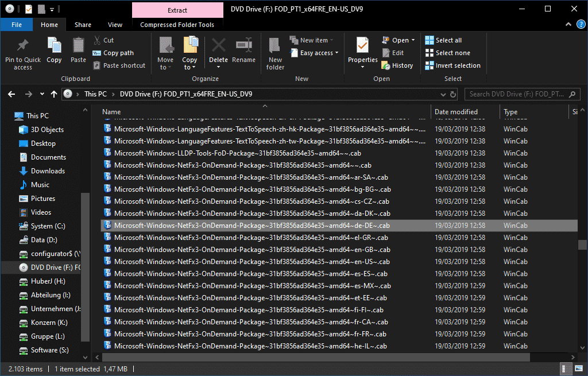Click the Search DVD Drive input field

point(517,94)
